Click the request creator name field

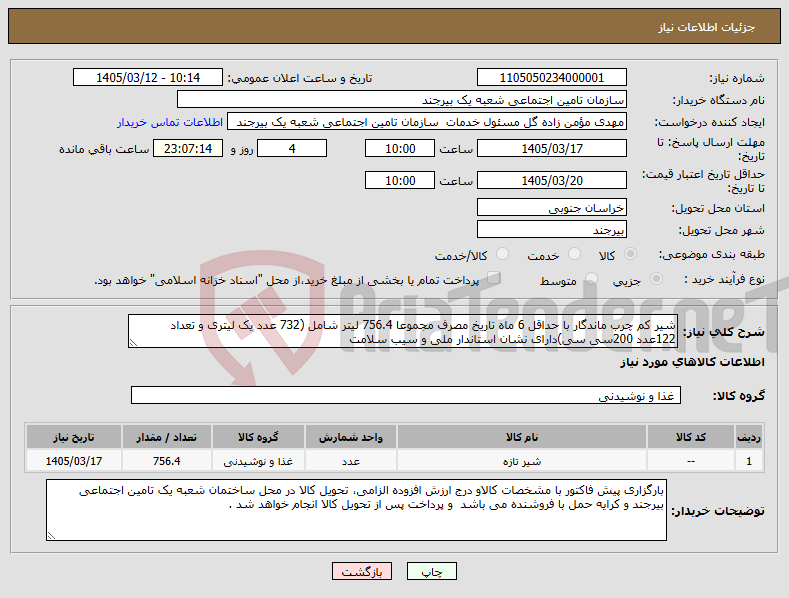pos(427,122)
